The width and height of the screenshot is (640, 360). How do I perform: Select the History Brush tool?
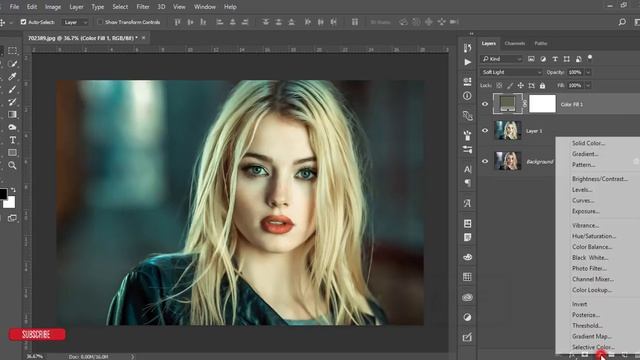point(12,102)
